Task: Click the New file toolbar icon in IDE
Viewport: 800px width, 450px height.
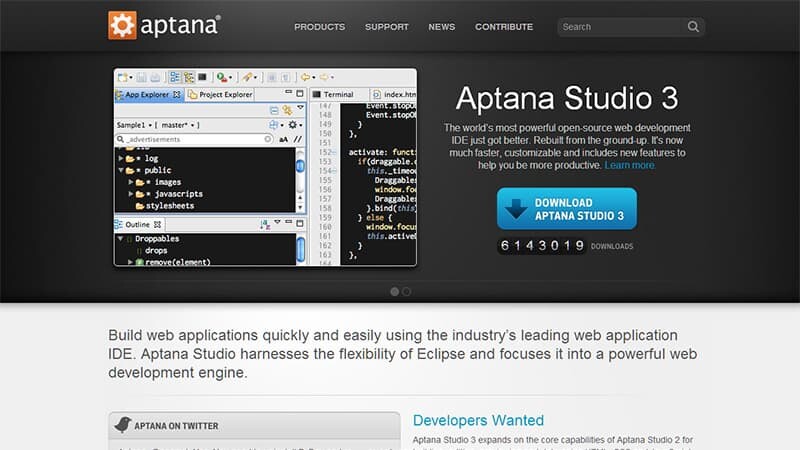Action: point(122,77)
